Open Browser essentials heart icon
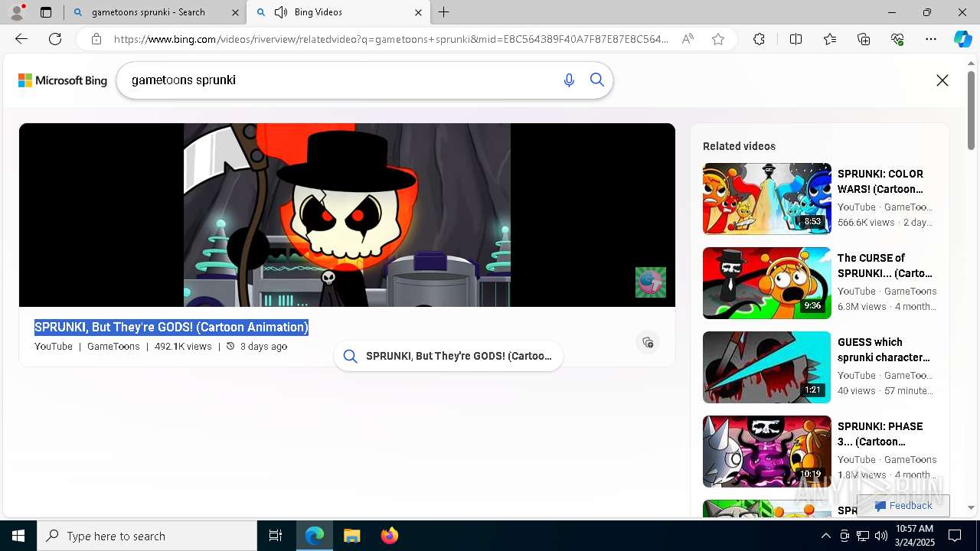The width and height of the screenshot is (980, 551). [897, 39]
